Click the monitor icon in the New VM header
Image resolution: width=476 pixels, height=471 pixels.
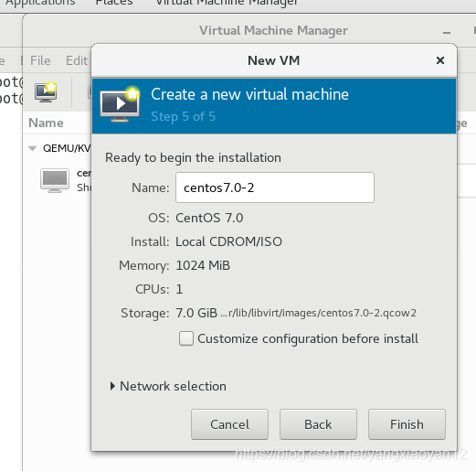120,104
